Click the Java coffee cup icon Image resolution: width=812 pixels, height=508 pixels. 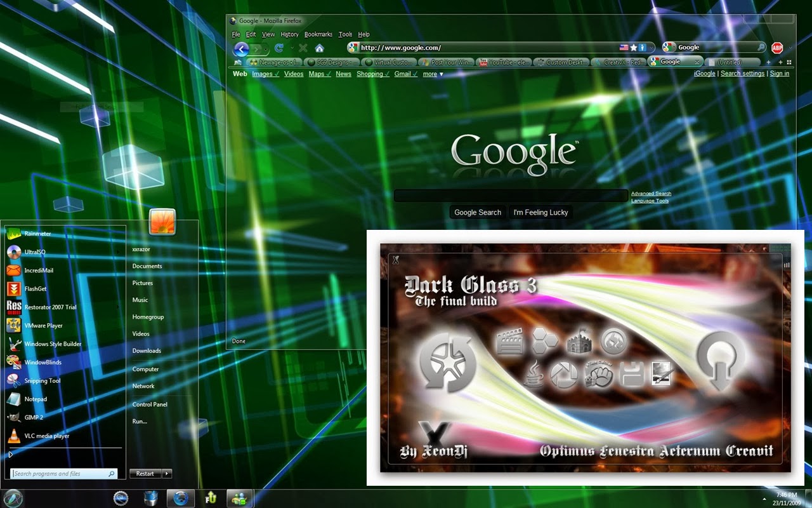click(534, 374)
